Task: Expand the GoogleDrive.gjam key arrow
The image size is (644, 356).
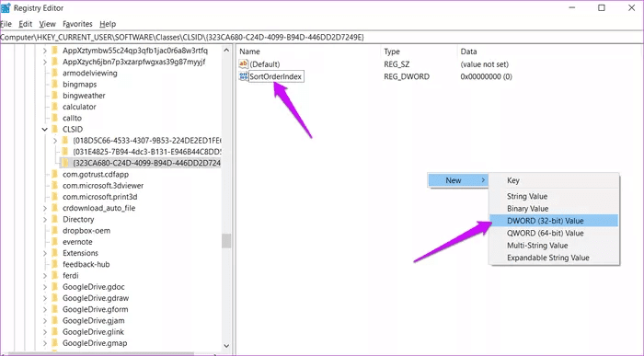Action: (45, 321)
